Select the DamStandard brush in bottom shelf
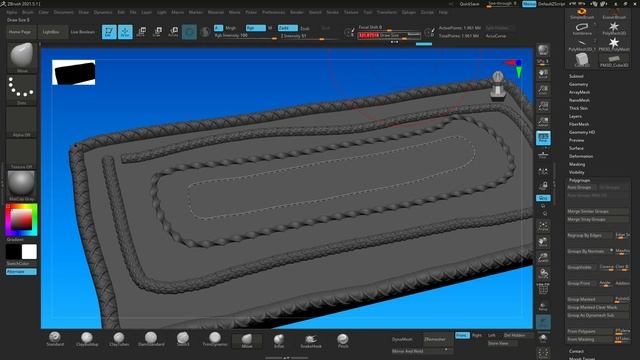 pos(151,339)
